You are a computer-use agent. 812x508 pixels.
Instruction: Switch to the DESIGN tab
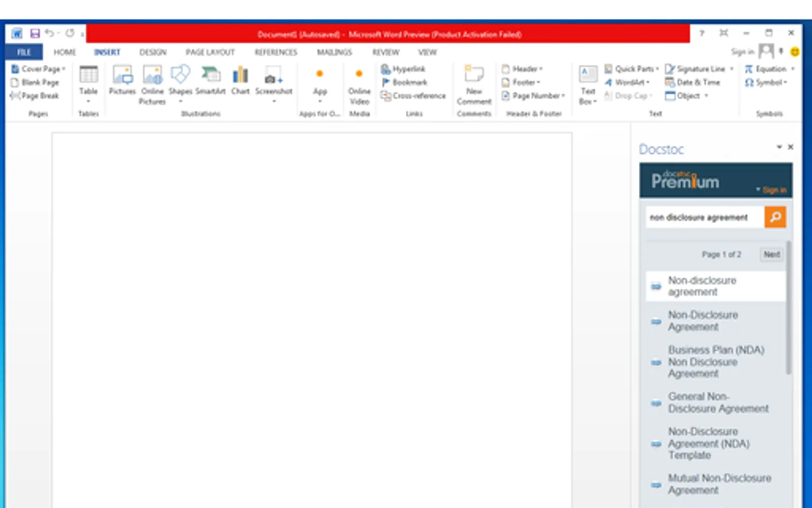click(153, 52)
